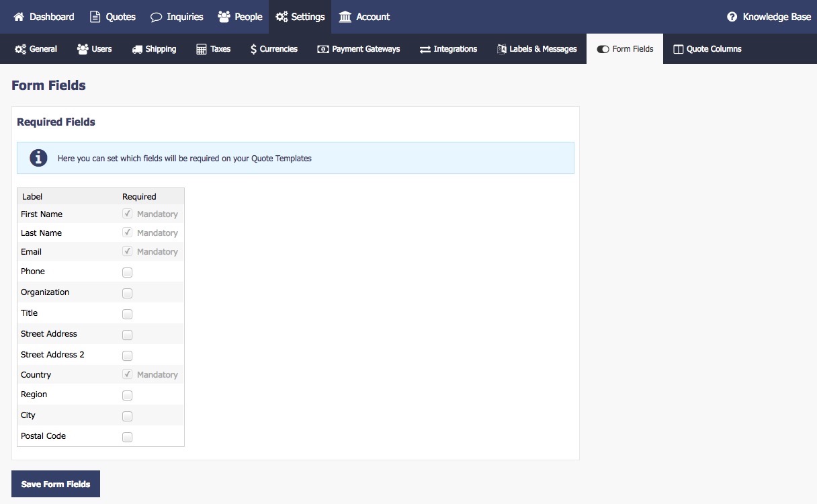Click the First Name mandatory checkbox
The width and height of the screenshot is (817, 504).
128,214
